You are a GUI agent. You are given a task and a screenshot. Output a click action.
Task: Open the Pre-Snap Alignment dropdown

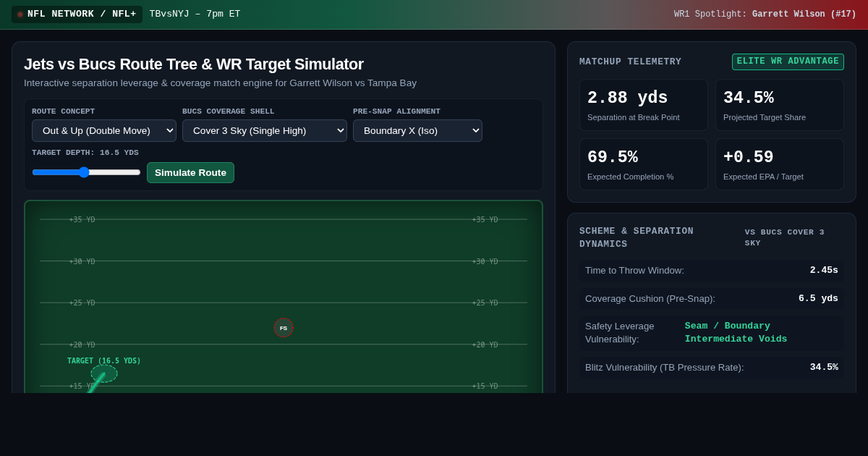tap(417, 130)
